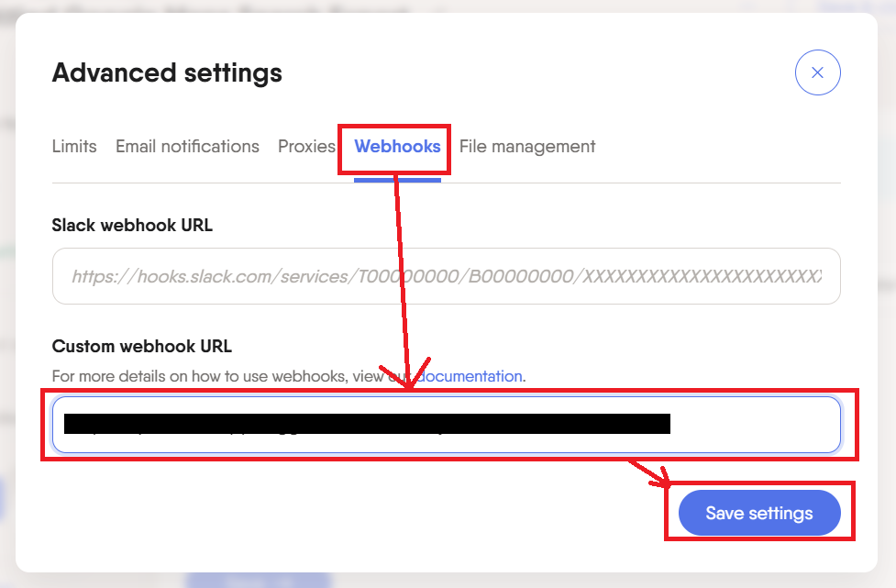The image size is (896, 588).
Task: Select the Proxies tab
Action: pos(306,147)
